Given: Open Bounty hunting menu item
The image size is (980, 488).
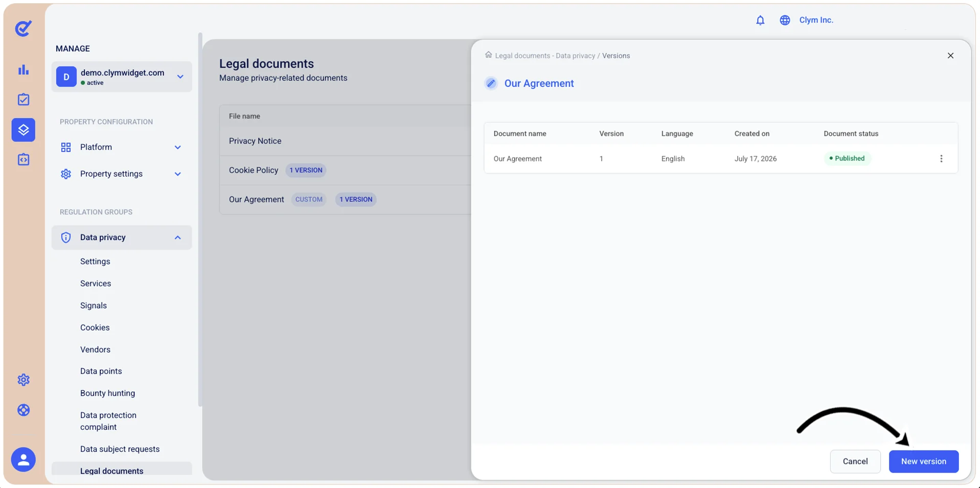Looking at the screenshot, I should (108, 393).
